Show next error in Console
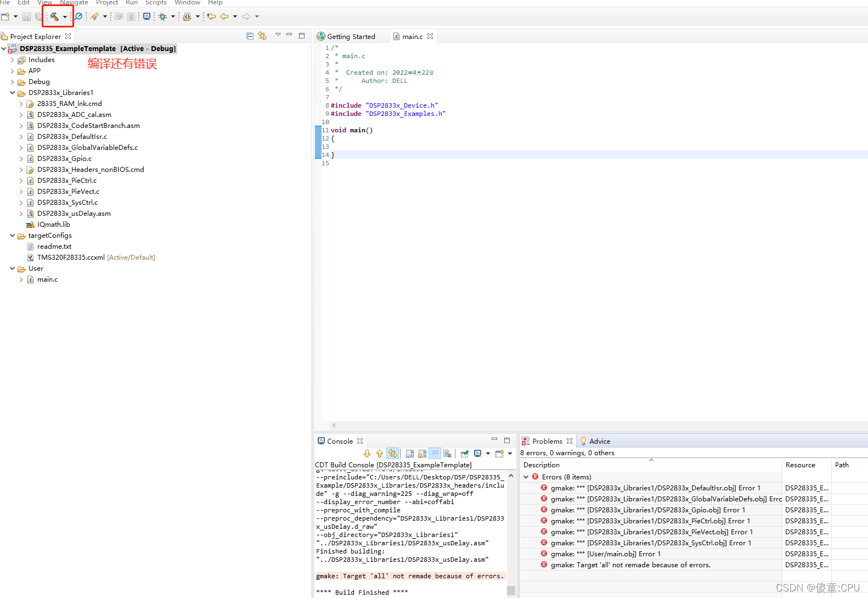 pos(367,454)
